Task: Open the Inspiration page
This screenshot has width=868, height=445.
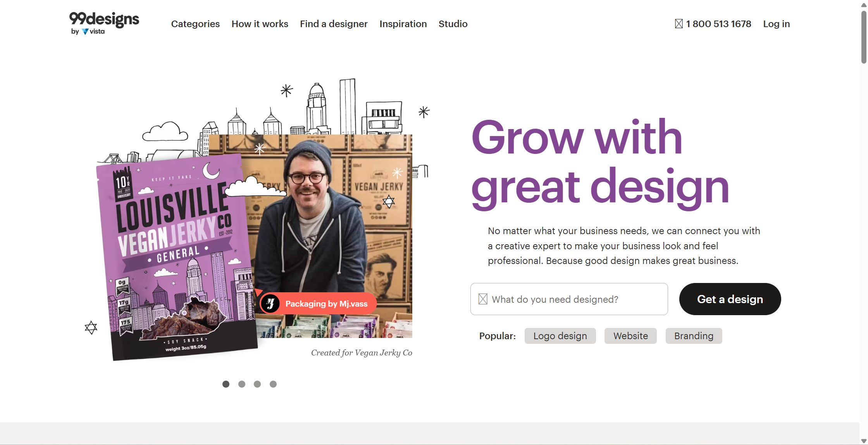Action: point(403,24)
